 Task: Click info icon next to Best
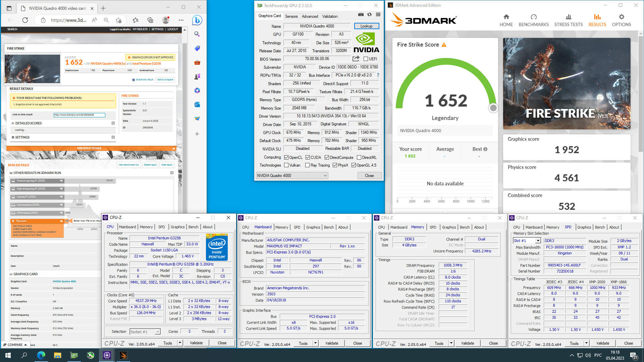[485, 149]
